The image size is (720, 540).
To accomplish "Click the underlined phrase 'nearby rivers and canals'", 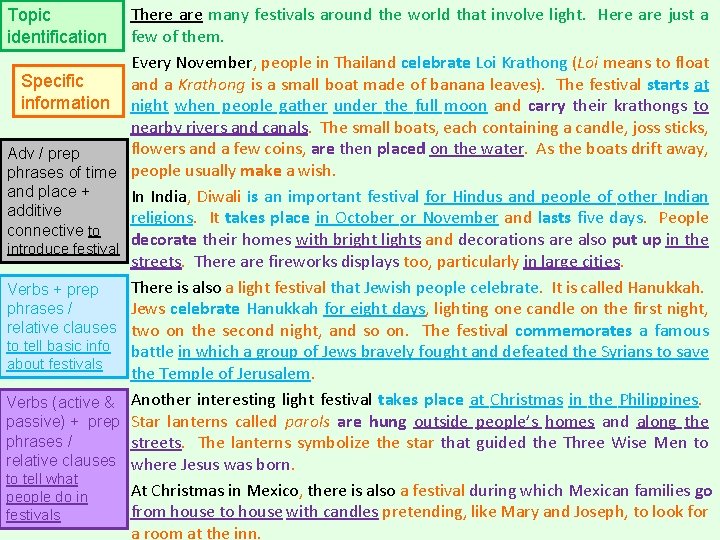I will coord(219,128).
